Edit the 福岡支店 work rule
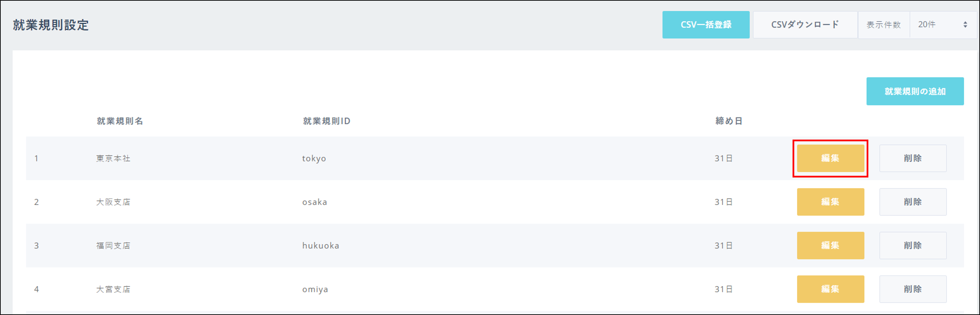This screenshot has width=980, height=315. pyautogui.click(x=830, y=246)
